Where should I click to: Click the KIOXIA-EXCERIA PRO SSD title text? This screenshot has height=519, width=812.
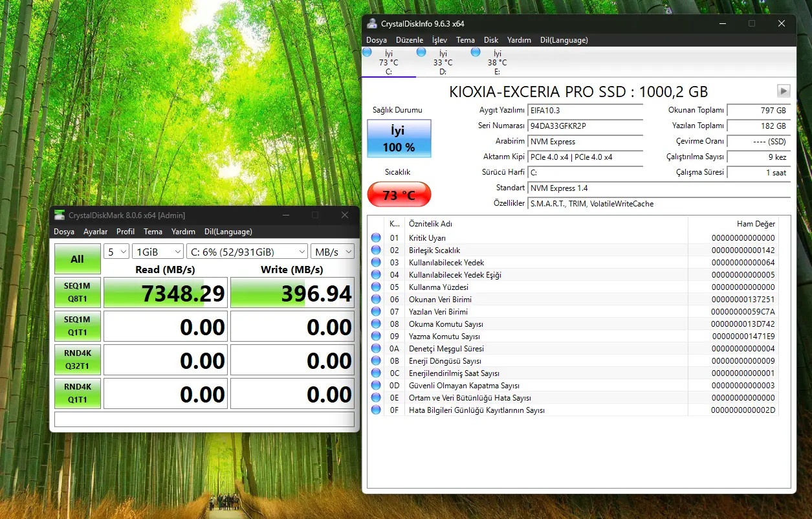(578, 91)
